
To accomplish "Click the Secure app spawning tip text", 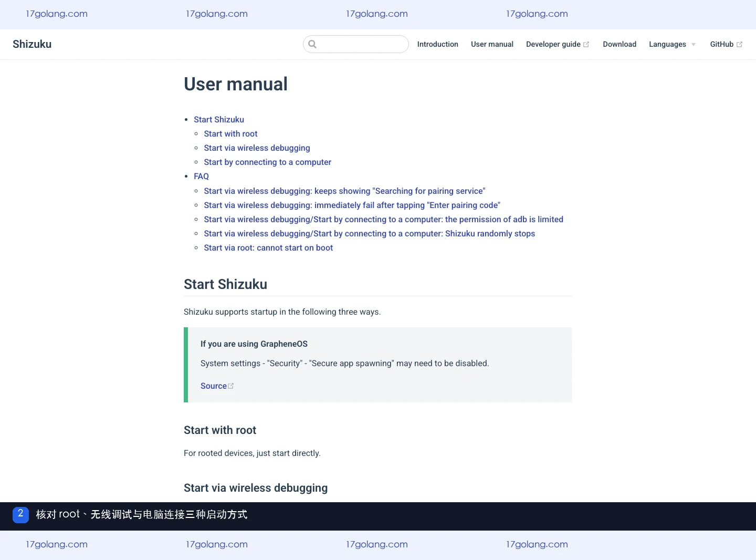I will (x=344, y=364).
